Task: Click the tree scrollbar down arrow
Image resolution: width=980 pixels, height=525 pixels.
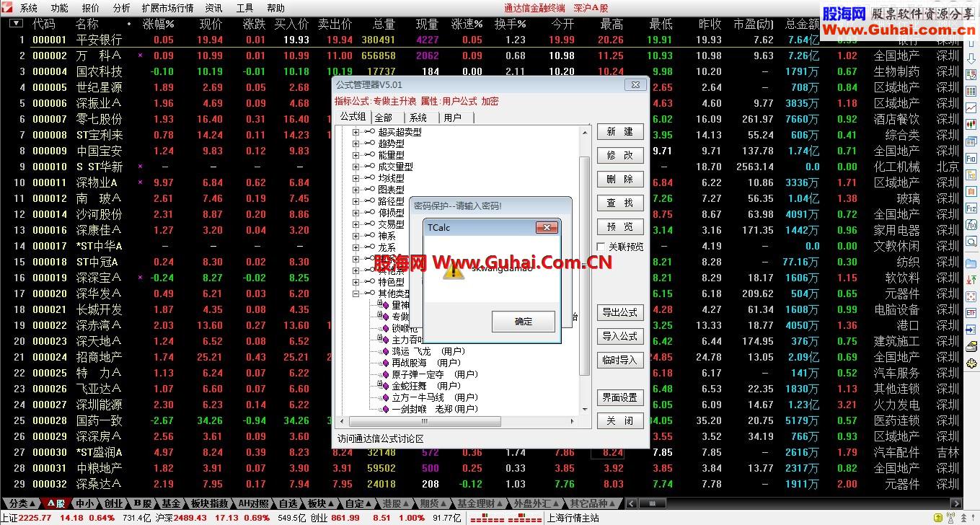Action: (x=585, y=409)
